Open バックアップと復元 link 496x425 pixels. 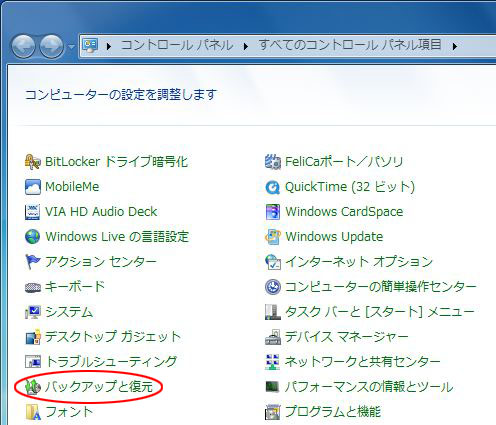[99, 387]
